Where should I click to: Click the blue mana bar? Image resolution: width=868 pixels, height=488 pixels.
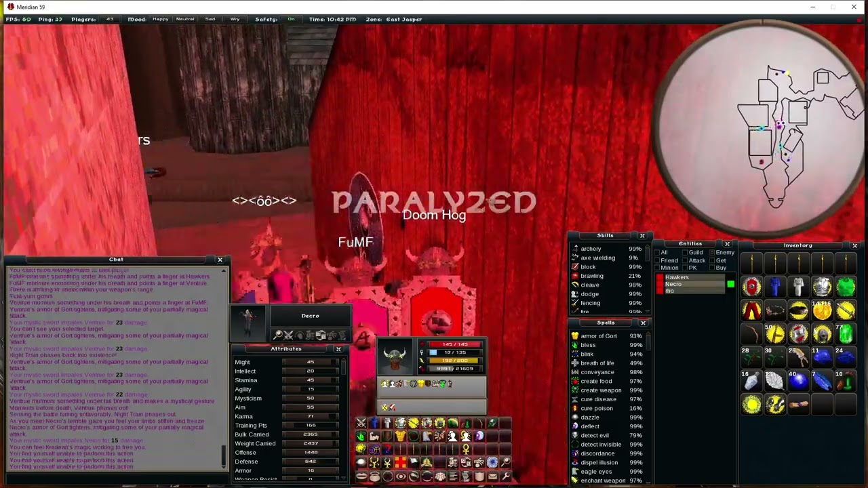(456, 352)
